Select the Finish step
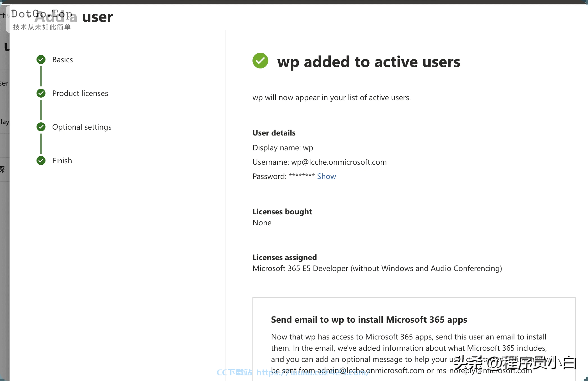This screenshot has width=588, height=381. pos(62,160)
